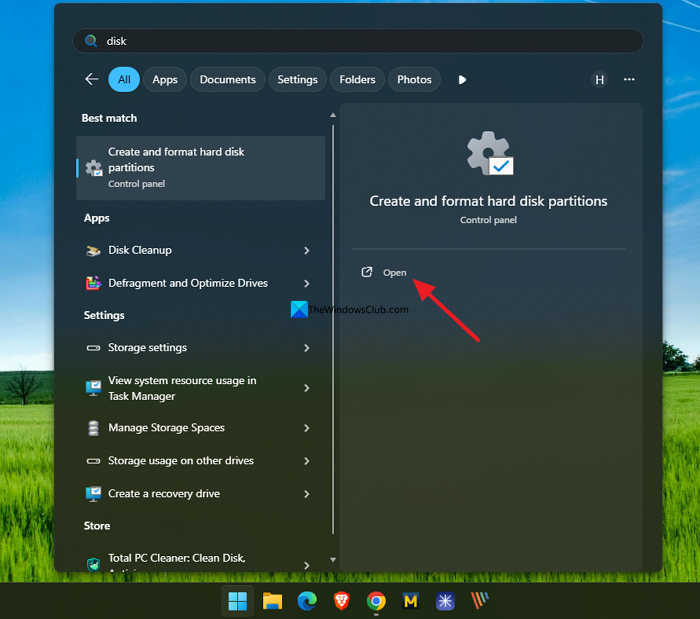Click the Defragment and Optimize Drives icon
The height and width of the screenshot is (619, 700).
tap(93, 283)
